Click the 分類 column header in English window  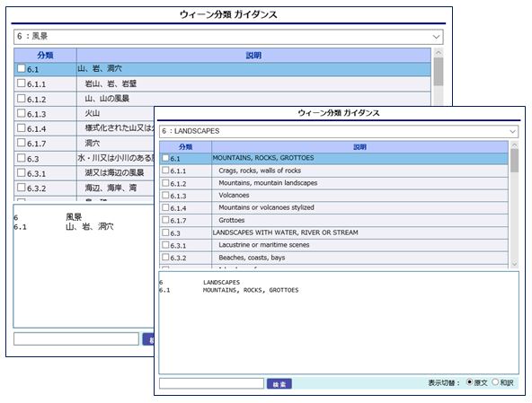point(185,147)
